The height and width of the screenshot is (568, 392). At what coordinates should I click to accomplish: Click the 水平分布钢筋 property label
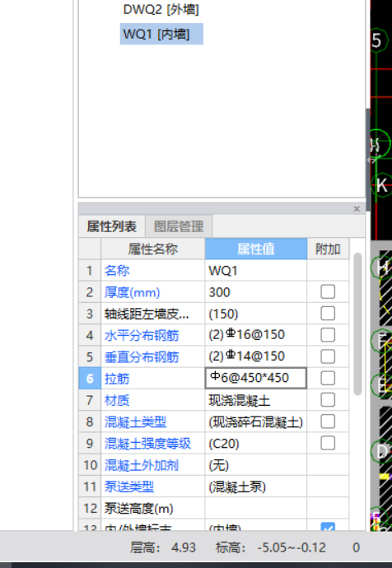(142, 335)
